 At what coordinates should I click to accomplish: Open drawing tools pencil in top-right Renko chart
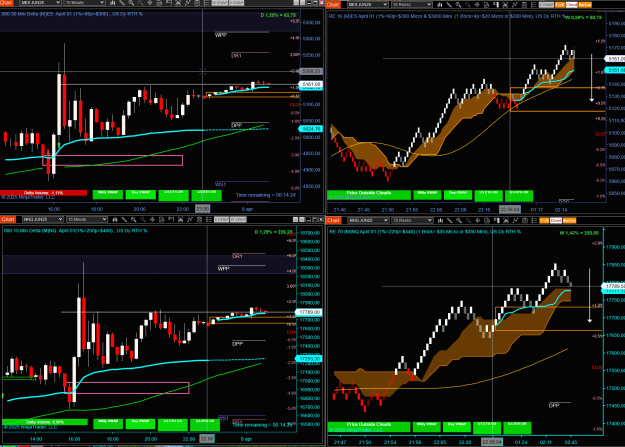[449, 5]
